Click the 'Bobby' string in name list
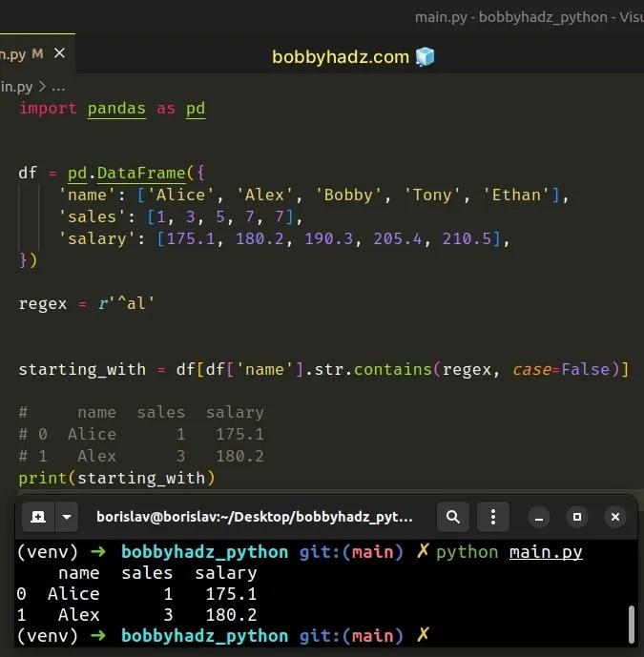Screen dimensions: 644x657 point(348,195)
